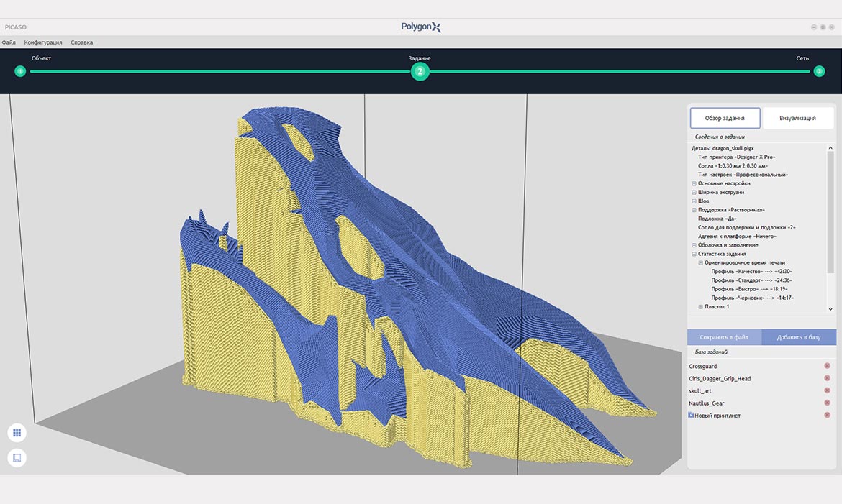Click the job info scrollbar down arrow

pyautogui.click(x=830, y=309)
